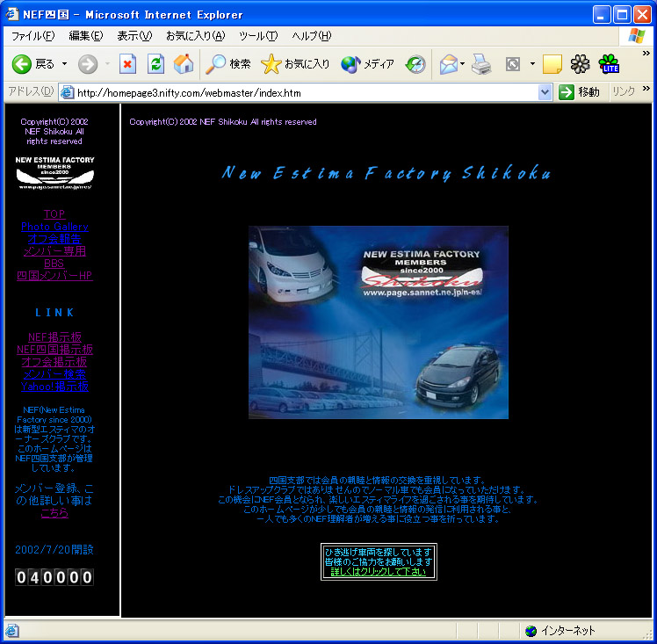
Task: Refresh the page with the Refresh icon
Action: coord(155,64)
